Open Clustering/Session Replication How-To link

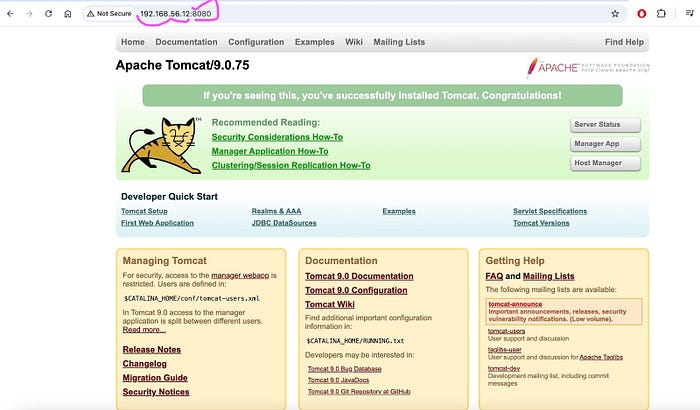291,165
